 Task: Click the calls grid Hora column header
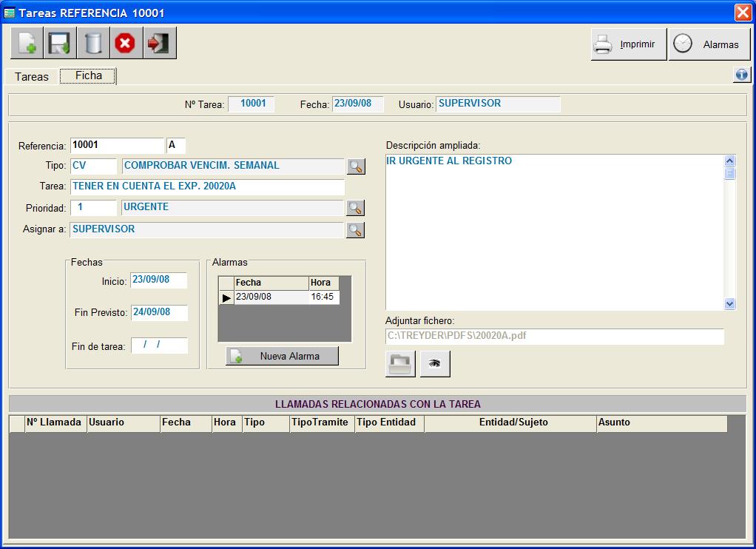tap(227, 423)
